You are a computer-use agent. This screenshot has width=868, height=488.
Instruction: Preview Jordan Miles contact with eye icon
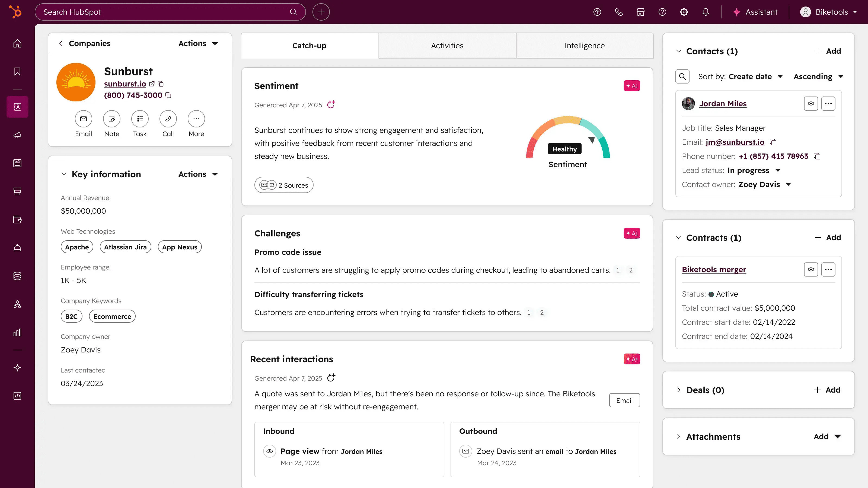810,104
